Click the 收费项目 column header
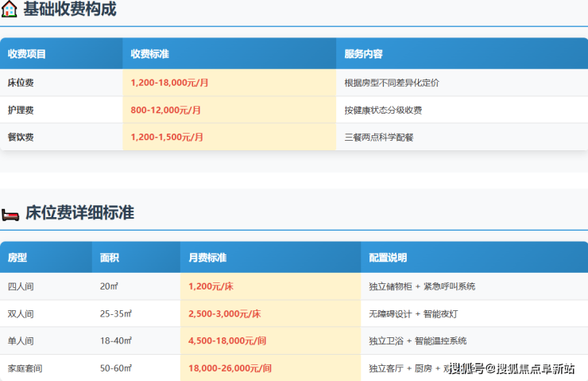This screenshot has width=588, height=381. 27,54
